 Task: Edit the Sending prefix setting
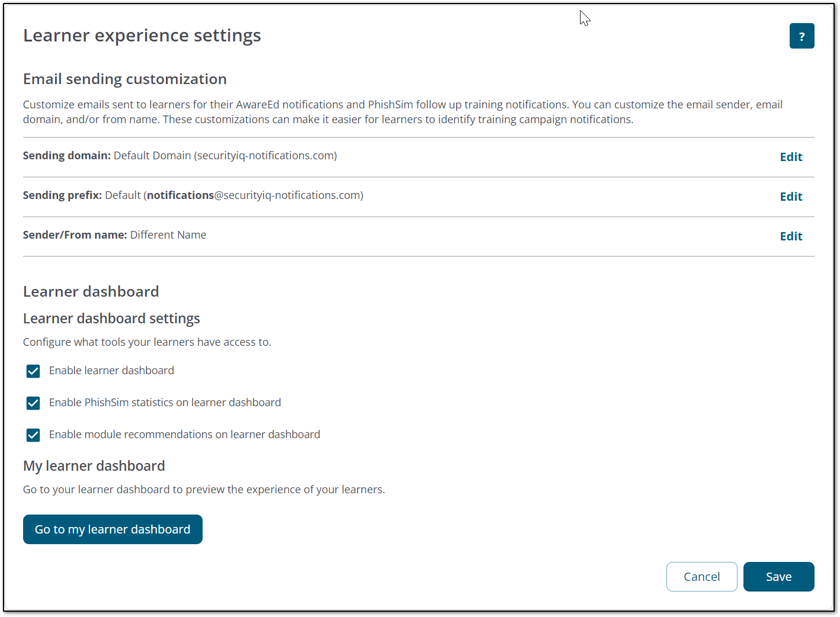tap(791, 197)
